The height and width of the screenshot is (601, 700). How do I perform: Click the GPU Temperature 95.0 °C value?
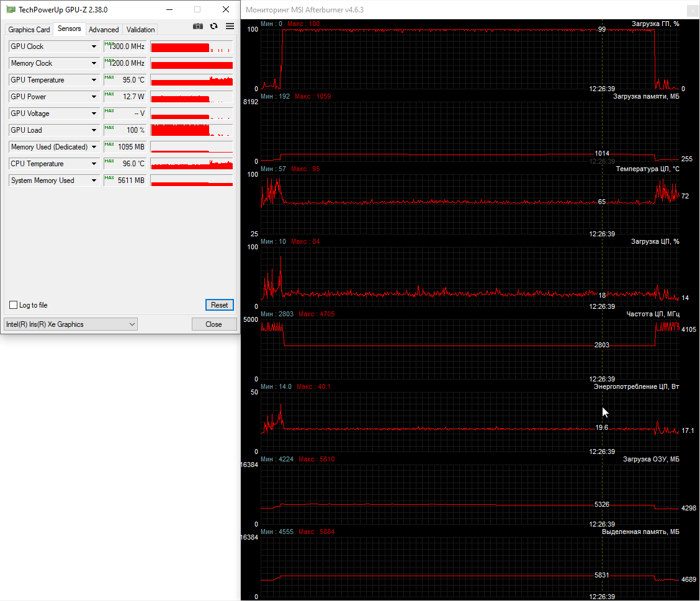(125, 80)
